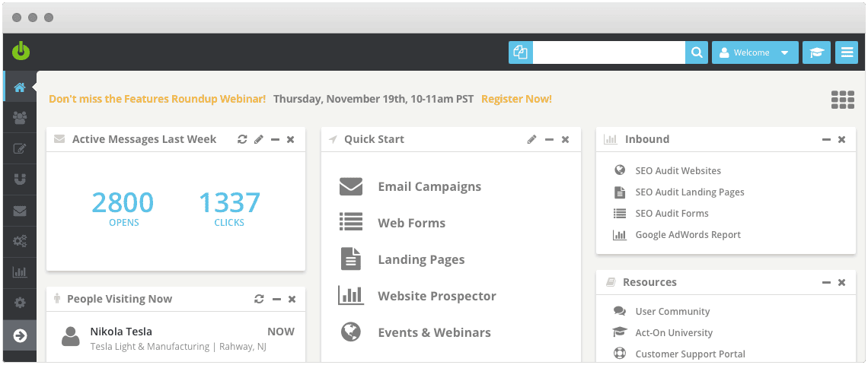Open the graduation cap university icon

pos(816,52)
